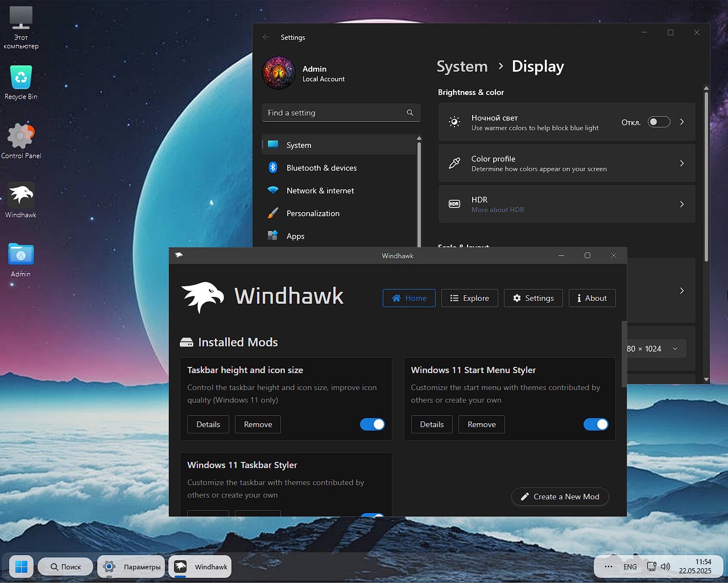Open HDR settings via its chevron

click(x=682, y=204)
